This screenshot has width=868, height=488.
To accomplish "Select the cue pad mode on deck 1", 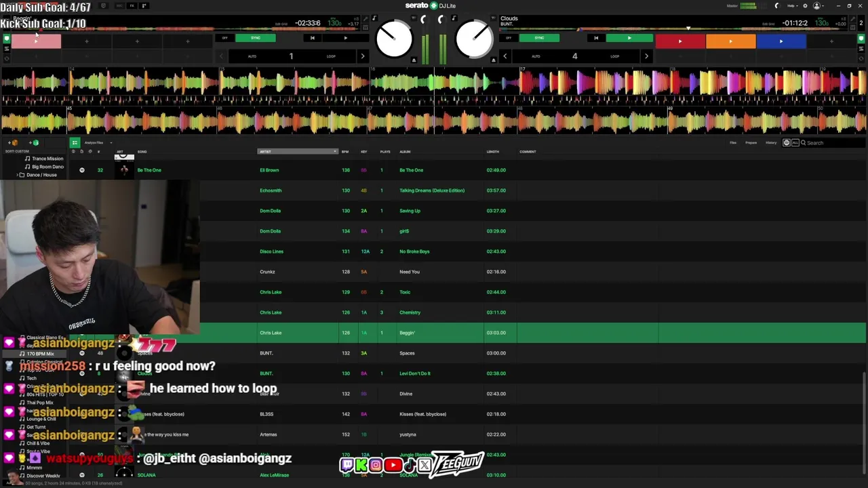I will point(7,39).
